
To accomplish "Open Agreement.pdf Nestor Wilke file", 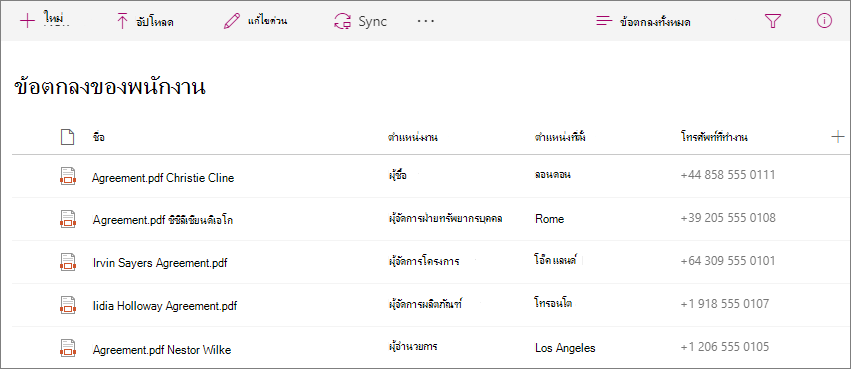I will click(x=162, y=350).
